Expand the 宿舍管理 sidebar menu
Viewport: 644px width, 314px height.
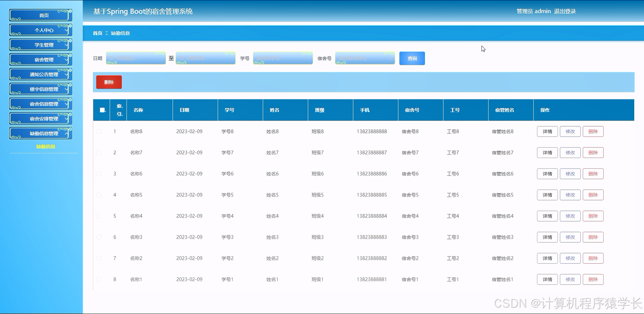pos(41,60)
